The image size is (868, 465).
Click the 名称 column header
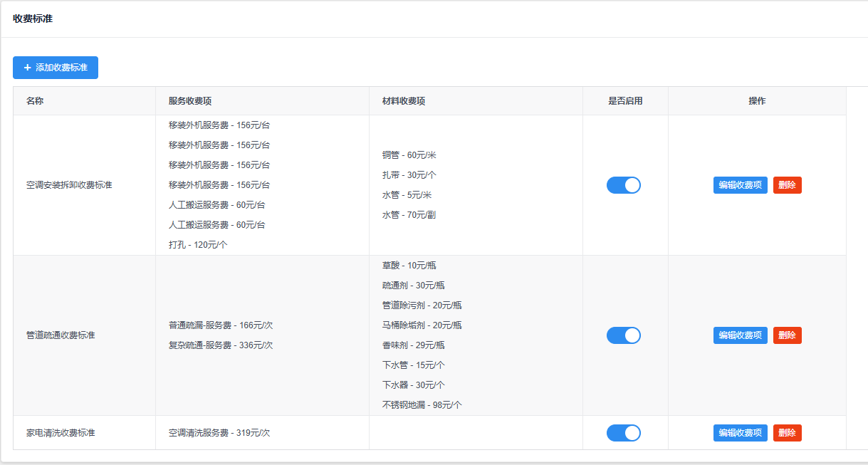(35, 101)
